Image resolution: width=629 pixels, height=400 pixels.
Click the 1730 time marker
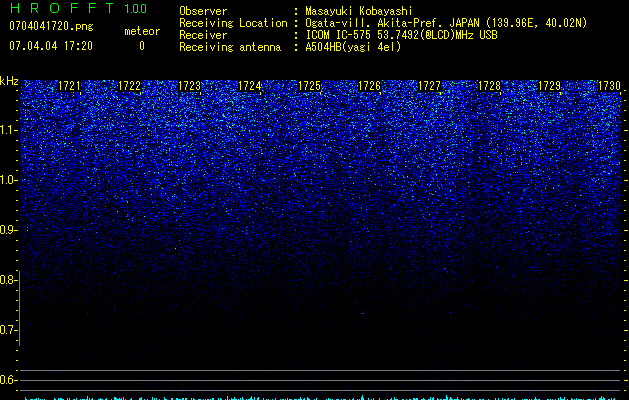tap(609, 86)
